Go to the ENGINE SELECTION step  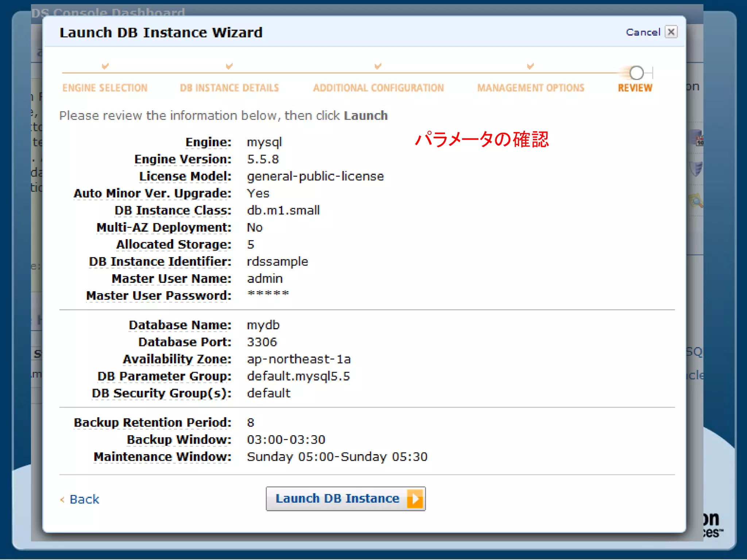point(105,88)
